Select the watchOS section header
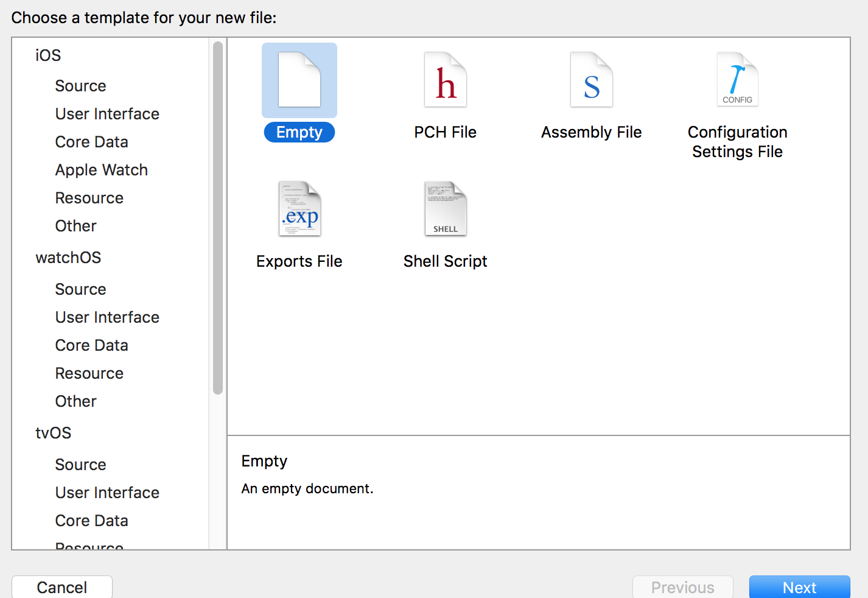 tap(68, 258)
